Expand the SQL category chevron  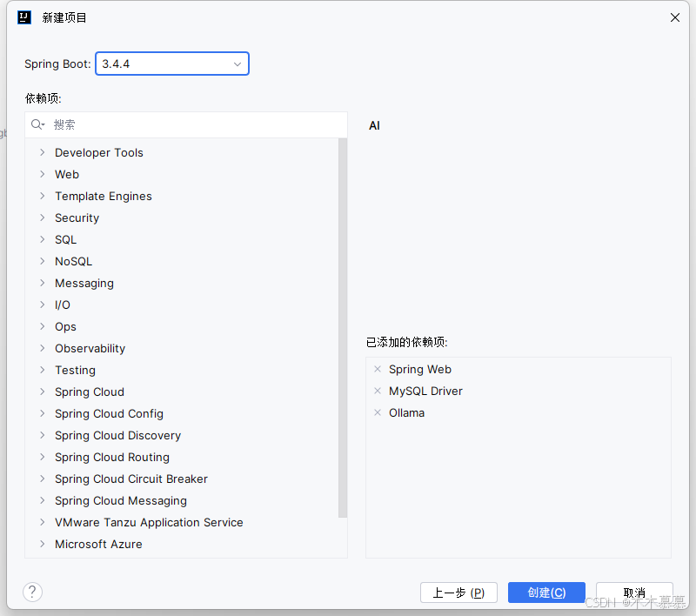point(42,239)
